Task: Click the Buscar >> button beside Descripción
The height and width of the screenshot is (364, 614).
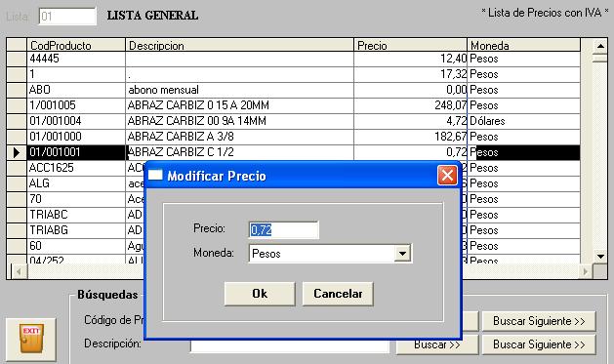Action: (x=437, y=346)
